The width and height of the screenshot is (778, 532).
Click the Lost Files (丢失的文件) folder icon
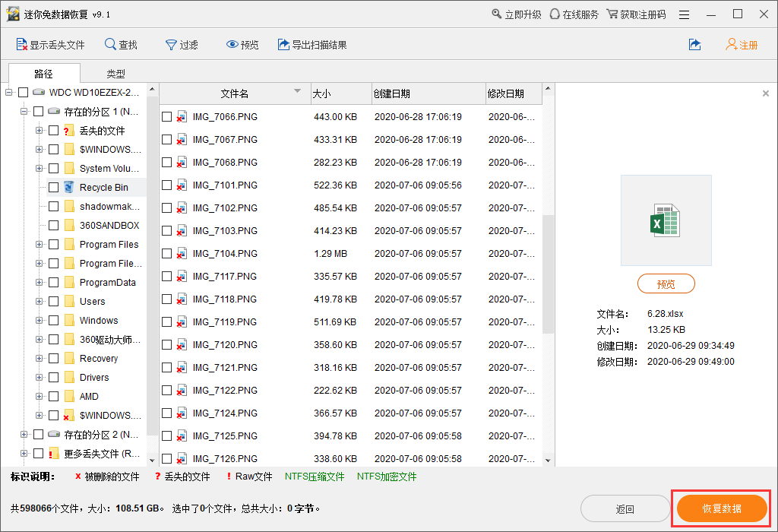[69, 131]
